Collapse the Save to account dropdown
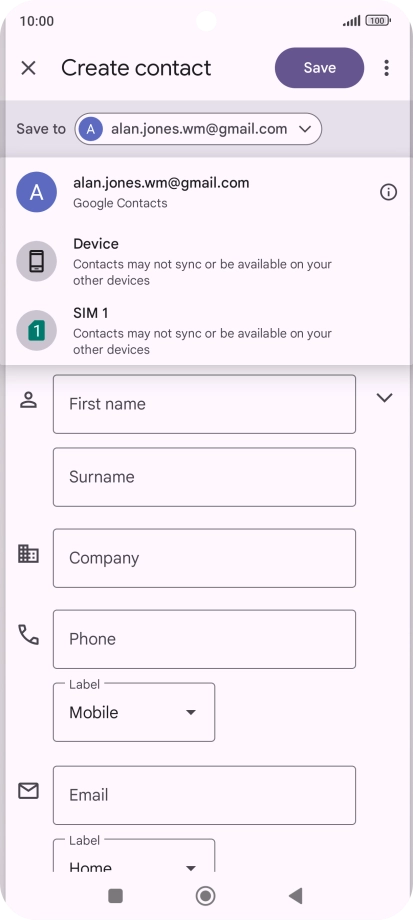Viewport: 413px width, 920px height. (198, 129)
